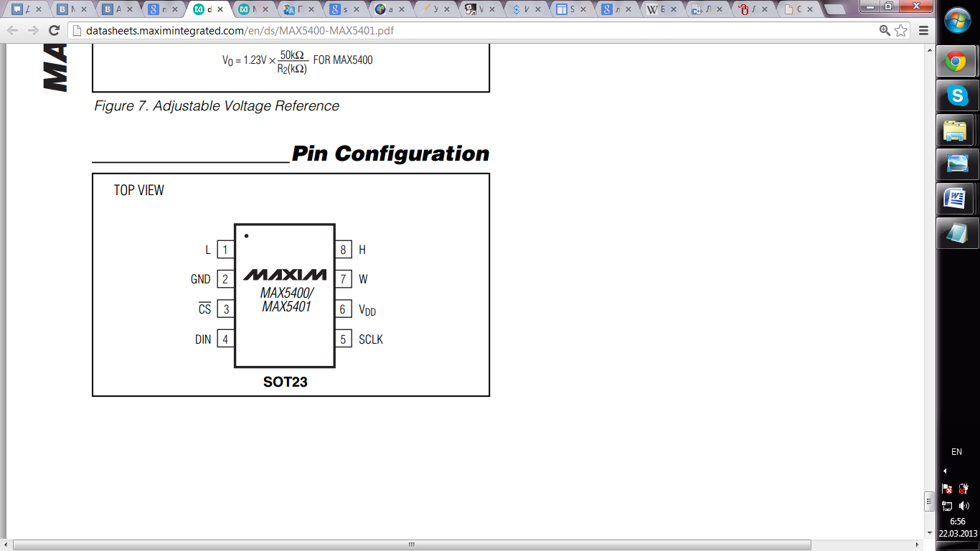Open the Chrome menu (three lines)
980x551 pixels.
923,31
